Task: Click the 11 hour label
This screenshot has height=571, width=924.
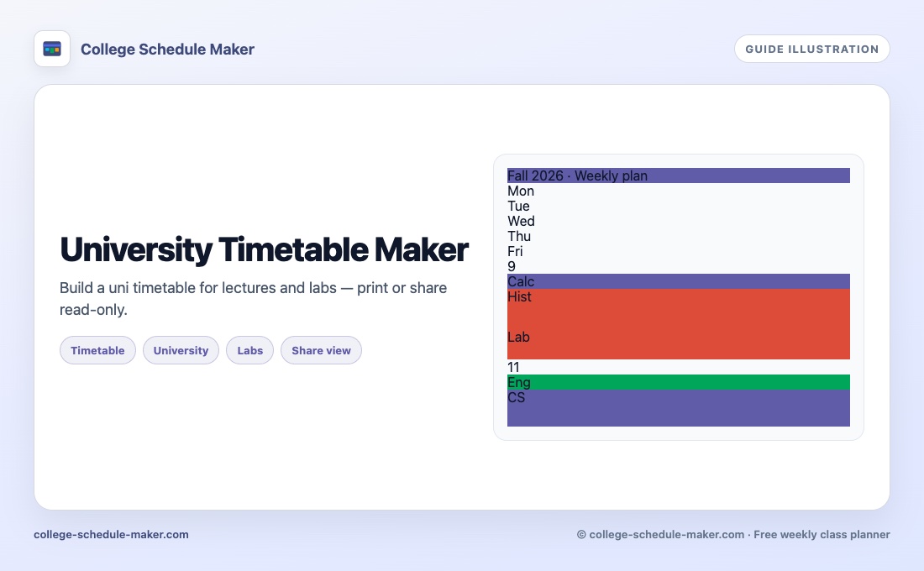Action: [x=513, y=367]
